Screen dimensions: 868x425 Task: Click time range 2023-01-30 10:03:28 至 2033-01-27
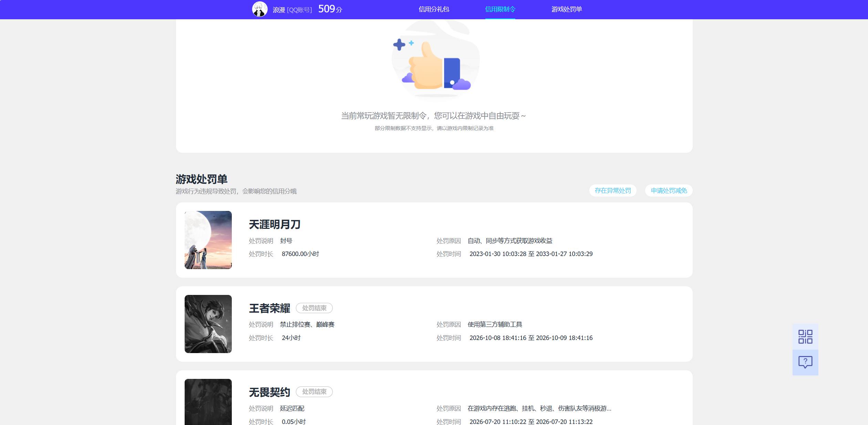pos(531,254)
